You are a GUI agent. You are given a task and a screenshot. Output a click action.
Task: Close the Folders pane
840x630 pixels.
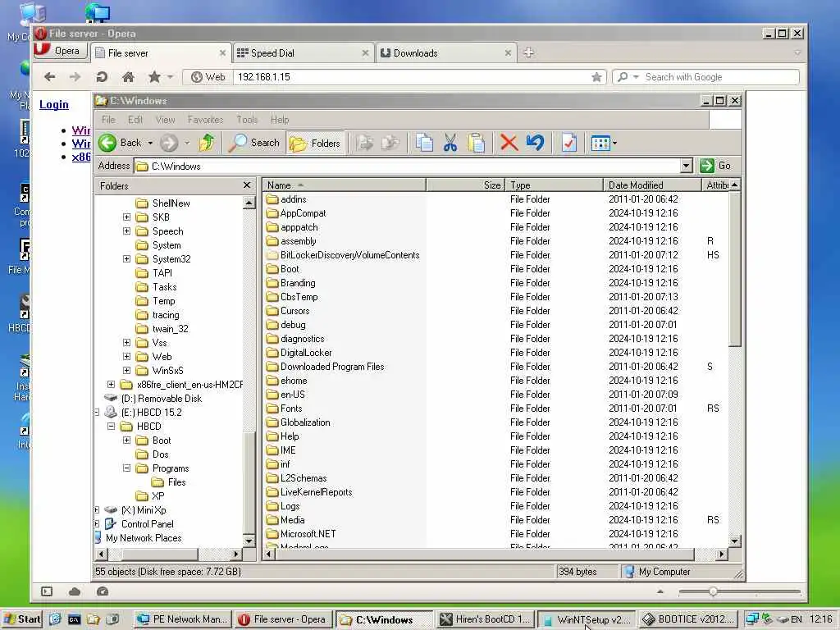tap(246, 185)
